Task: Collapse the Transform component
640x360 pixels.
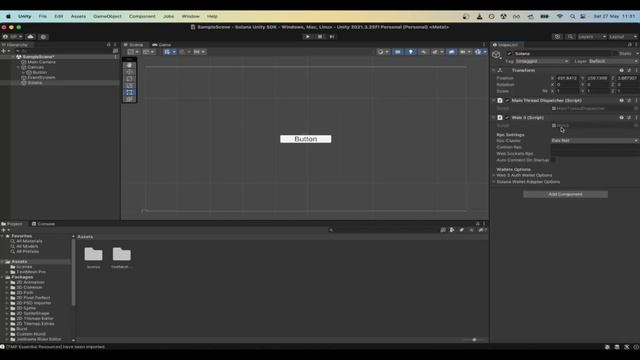Action: (494, 70)
